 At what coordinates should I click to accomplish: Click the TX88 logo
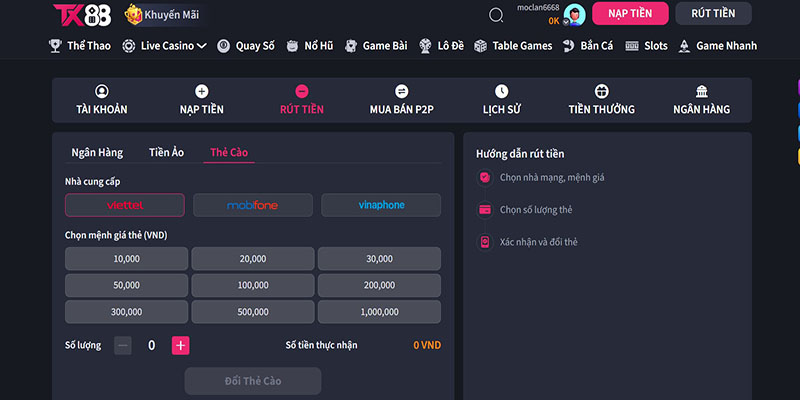pos(82,15)
